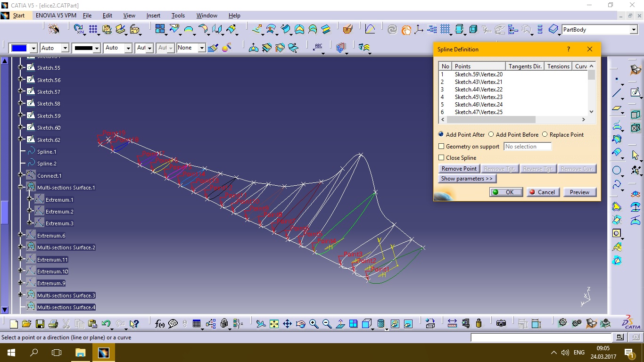644x362 pixels.
Task: Click the Measure Between icon
Action: tap(452, 324)
